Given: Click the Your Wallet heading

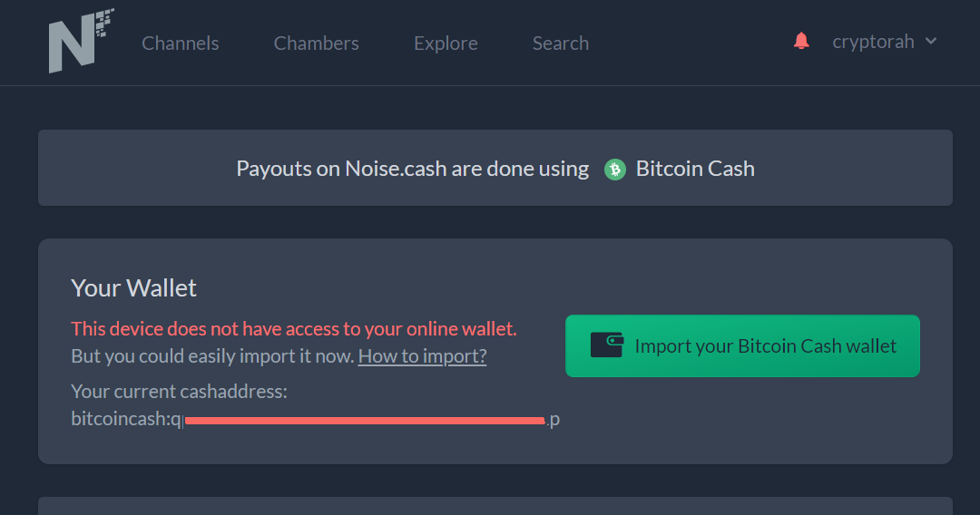Looking at the screenshot, I should (133, 287).
